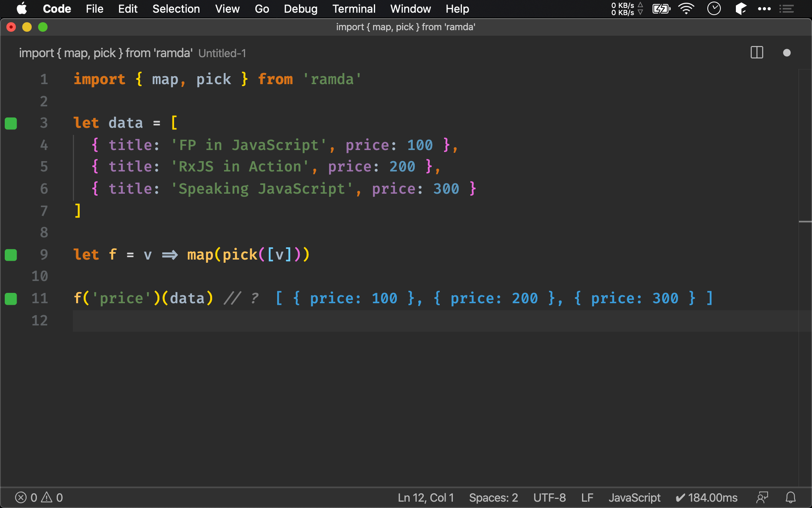Click the hexagon app icon in menu bar
The height and width of the screenshot is (508, 812).
741,9
